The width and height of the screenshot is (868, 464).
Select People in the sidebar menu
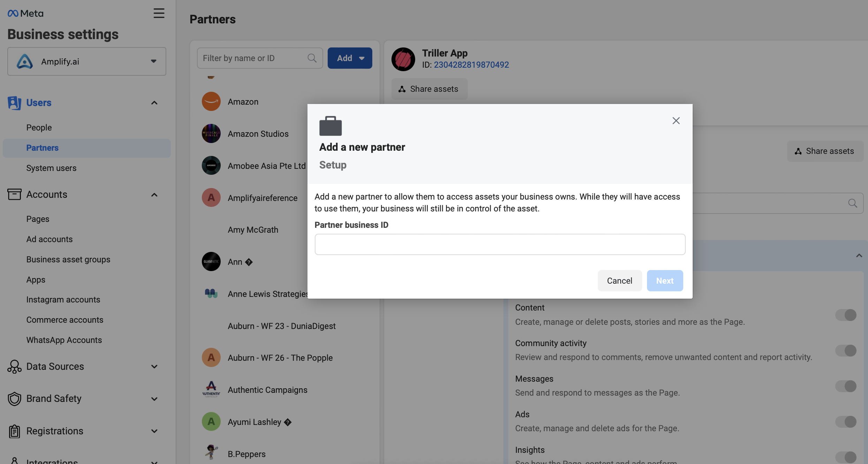[39, 128]
